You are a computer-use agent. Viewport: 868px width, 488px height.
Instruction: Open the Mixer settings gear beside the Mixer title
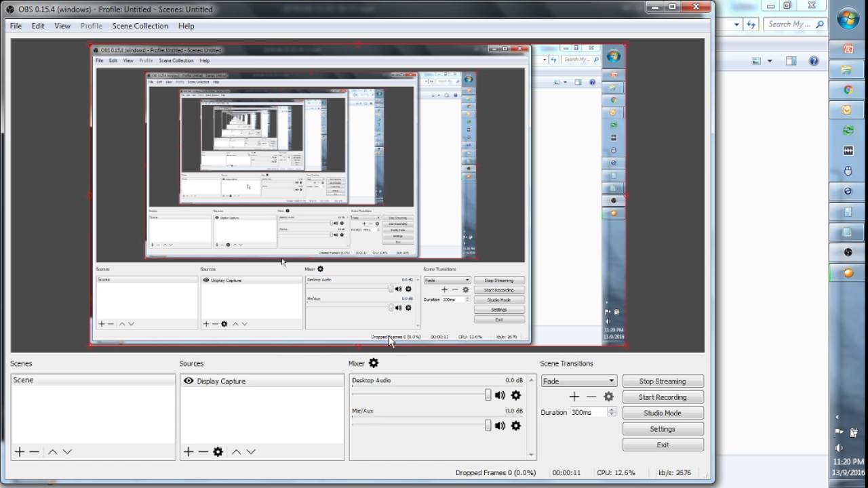click(373, 363)
